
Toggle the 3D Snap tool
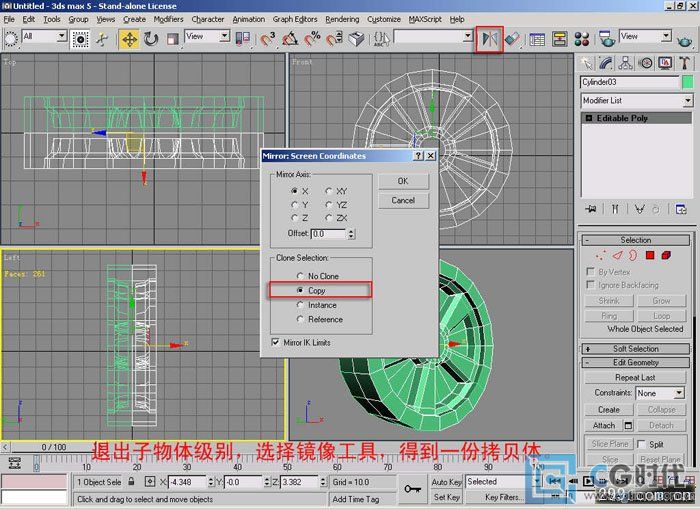268,39
